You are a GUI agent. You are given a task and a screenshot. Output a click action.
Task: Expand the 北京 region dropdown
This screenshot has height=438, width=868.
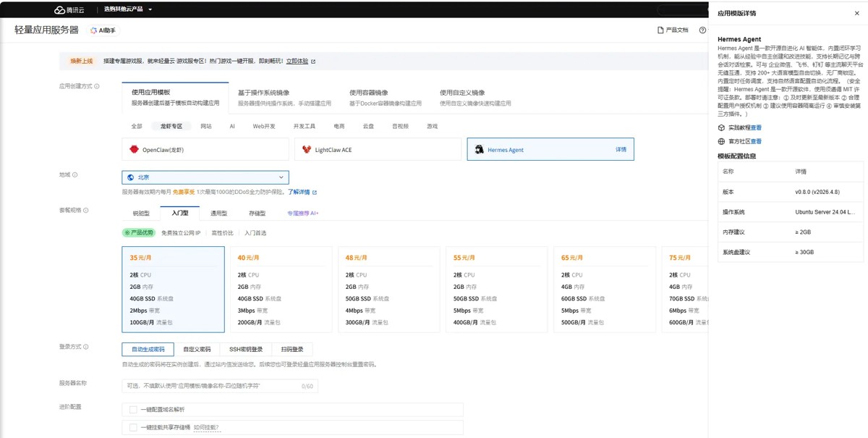coord(205,177)
